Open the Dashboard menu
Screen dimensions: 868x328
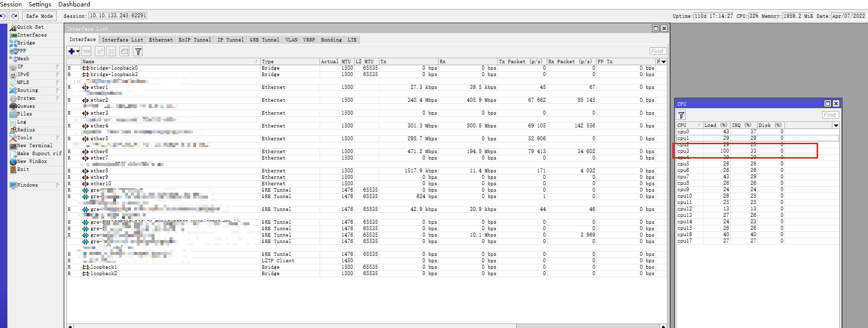point(74,4)
